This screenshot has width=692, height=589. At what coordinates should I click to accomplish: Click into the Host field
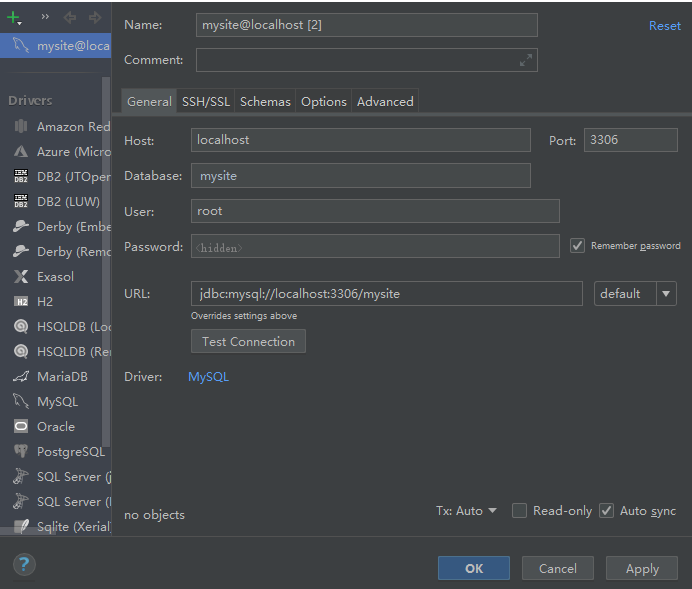tap(361, 140)
